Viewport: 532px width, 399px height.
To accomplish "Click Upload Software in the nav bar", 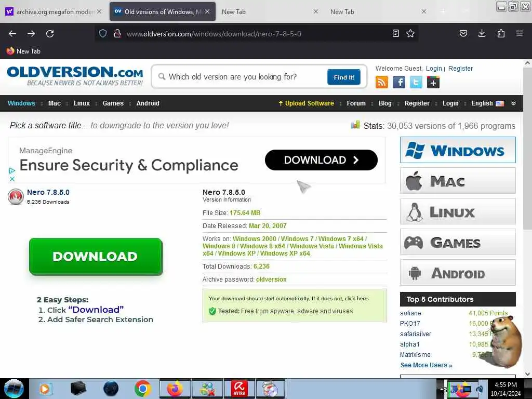I will [x=306, y=103].
